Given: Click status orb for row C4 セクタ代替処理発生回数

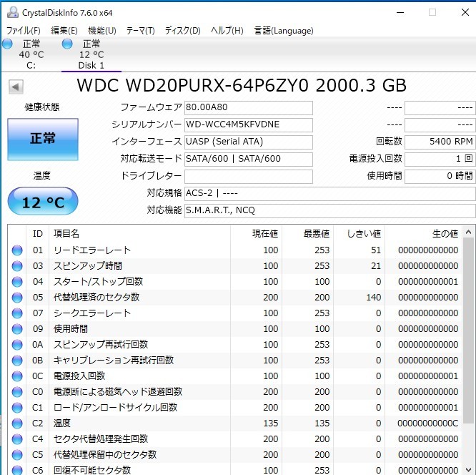Looking at the screenshot, I should click(x=17, y=439).
